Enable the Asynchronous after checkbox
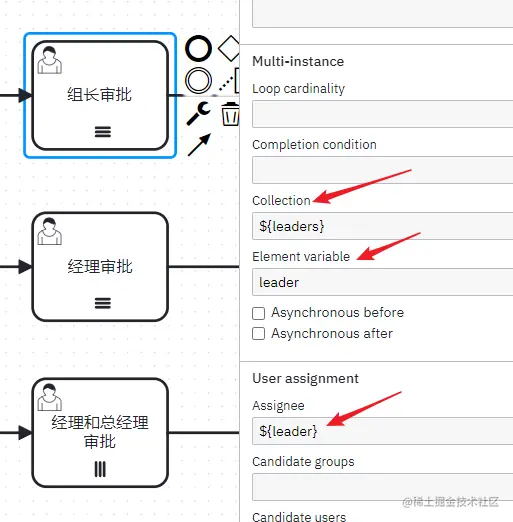Viewport: 513px width, 522px height. pyautogui.click(x=259, y=333)
